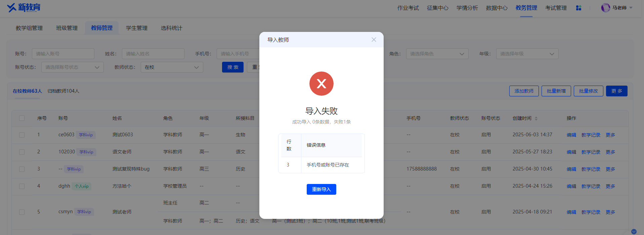
Task: Click 教学记录 link for row 2
Action: click(x=591, y=152)
